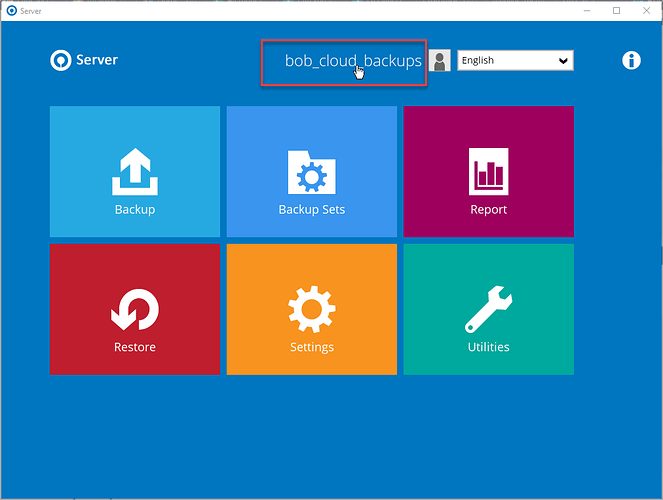Open the user profile avatar icon

pos(440,61)
